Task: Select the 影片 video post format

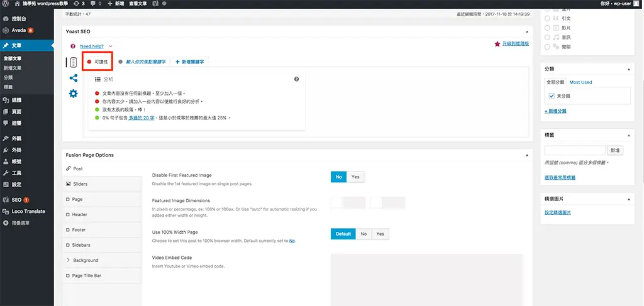Action: [x=547, y=28]
